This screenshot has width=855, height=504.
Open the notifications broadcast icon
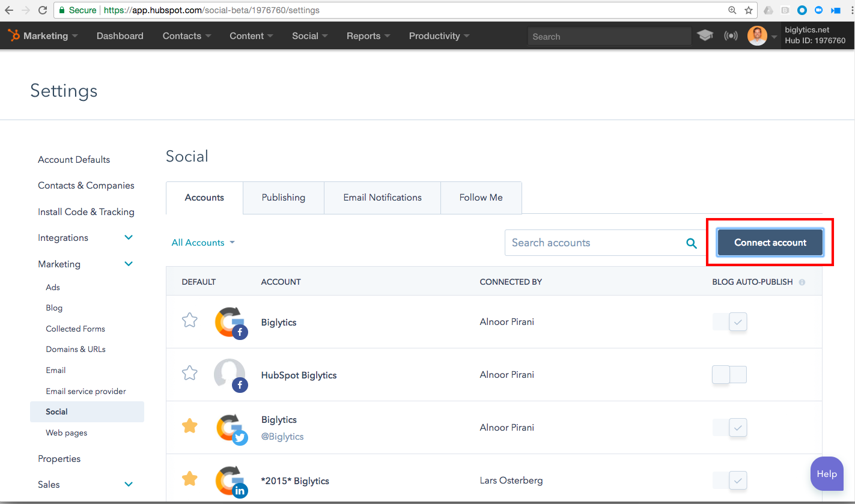click(x=731, y=36)
